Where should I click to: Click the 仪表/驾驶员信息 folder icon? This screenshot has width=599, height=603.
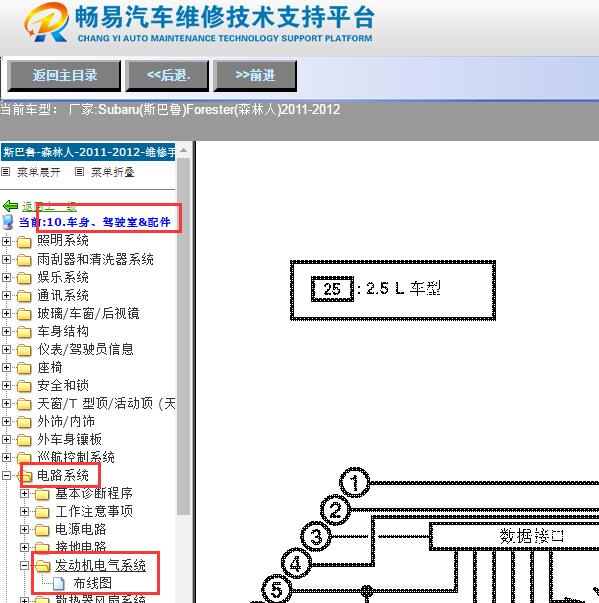(24, 350)
